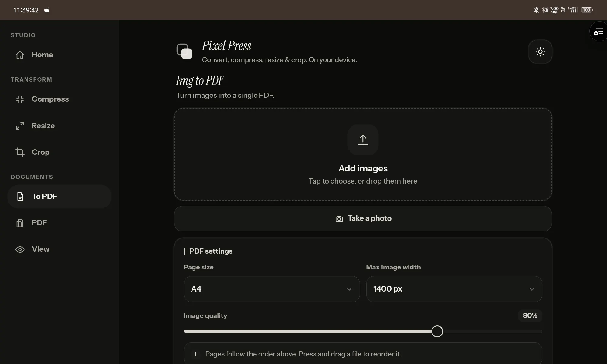
Task: Tap the muted bell icon in status bar
Action: [x=536, y=10]
